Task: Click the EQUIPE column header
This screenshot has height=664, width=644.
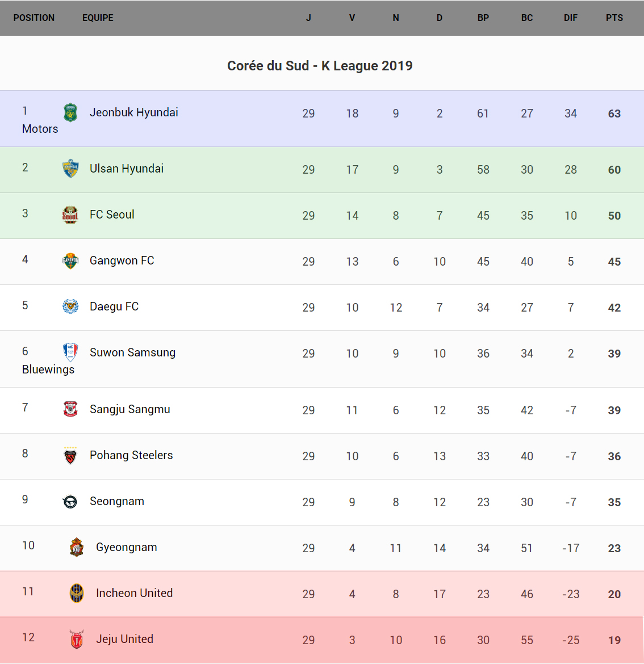Action: click(98, 18)
